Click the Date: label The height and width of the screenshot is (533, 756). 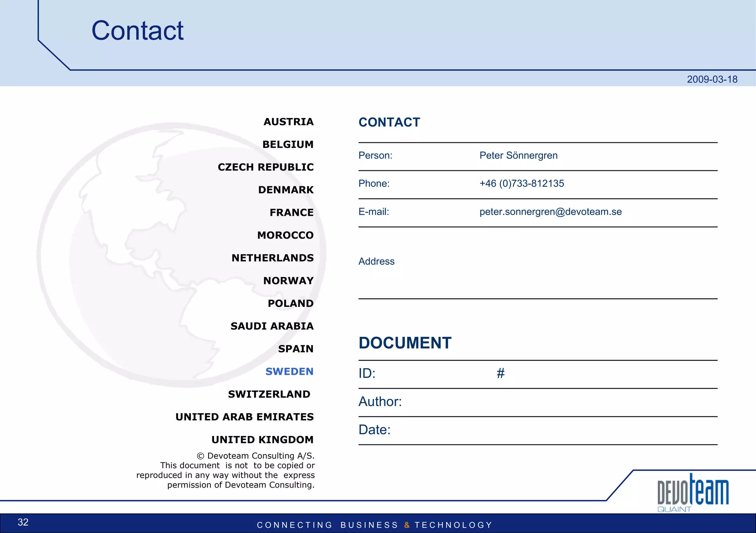[x=374, y=430]
